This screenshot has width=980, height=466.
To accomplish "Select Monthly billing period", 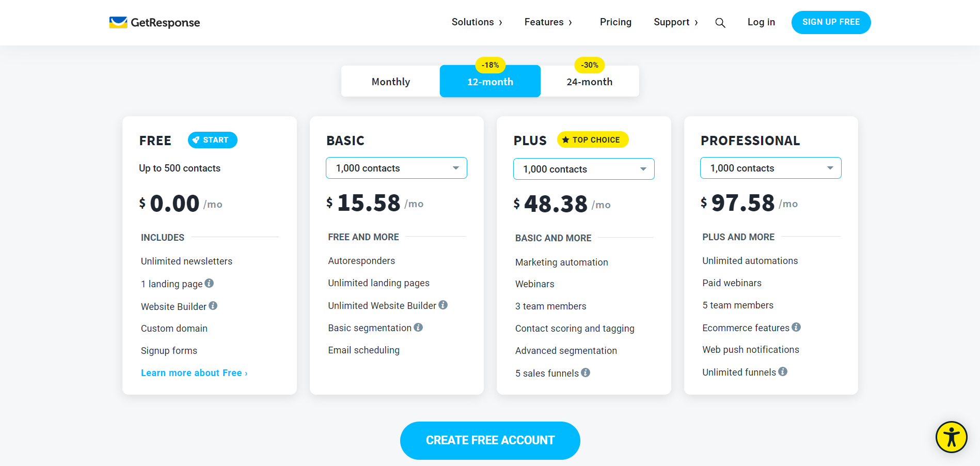I will tap(391, 82).
